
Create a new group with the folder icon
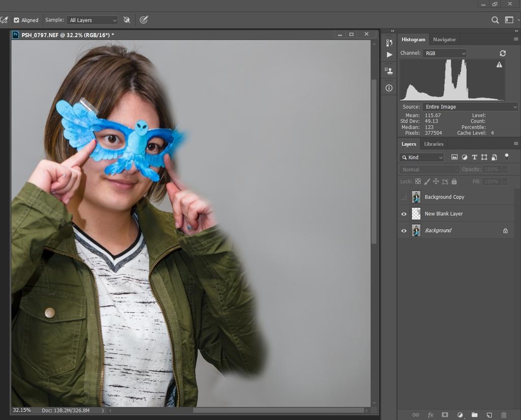point(474,415)
